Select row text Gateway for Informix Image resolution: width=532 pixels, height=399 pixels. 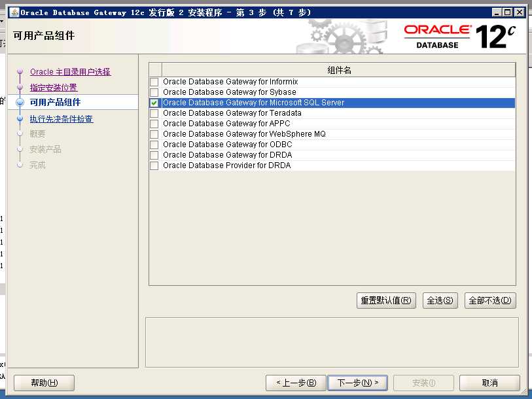[230, 82]
